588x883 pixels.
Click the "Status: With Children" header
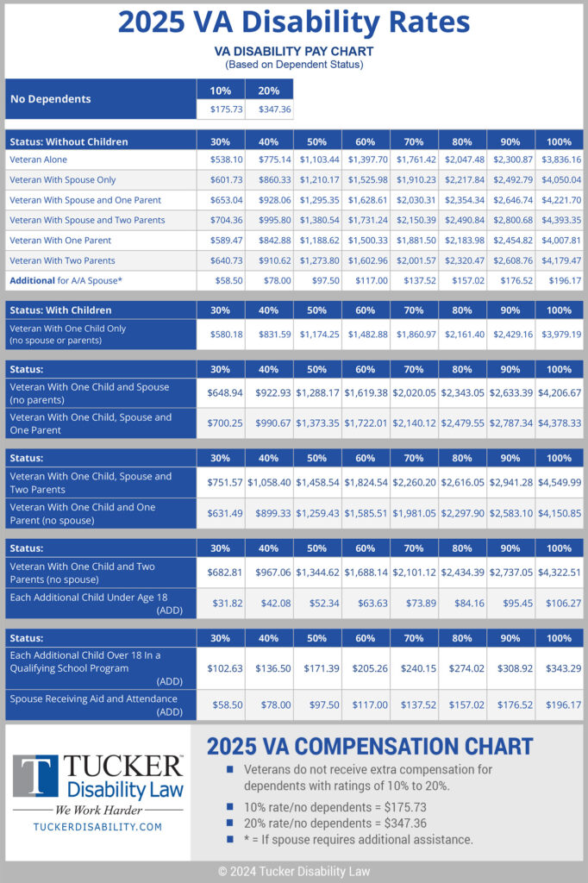[60, 310]
